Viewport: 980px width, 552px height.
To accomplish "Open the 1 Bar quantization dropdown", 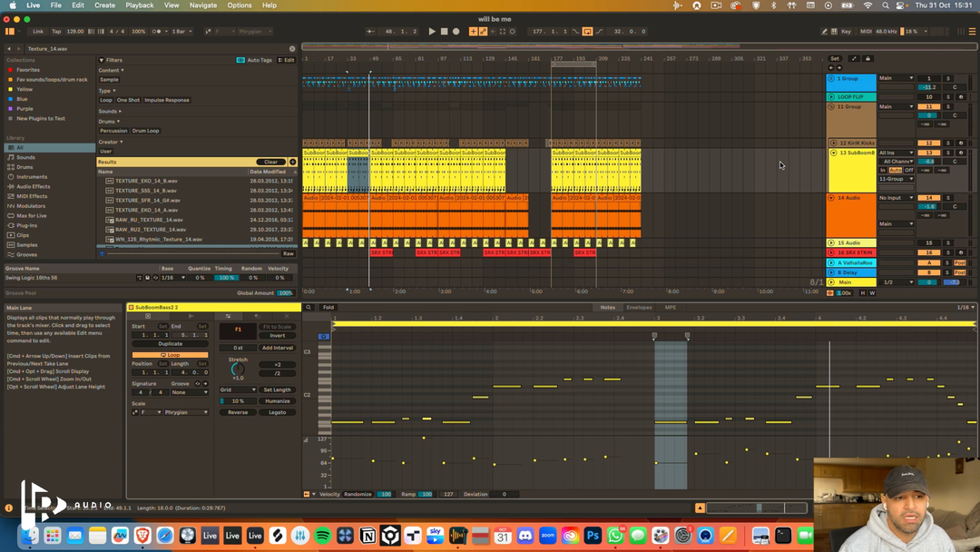I will [x=180, y=31].
